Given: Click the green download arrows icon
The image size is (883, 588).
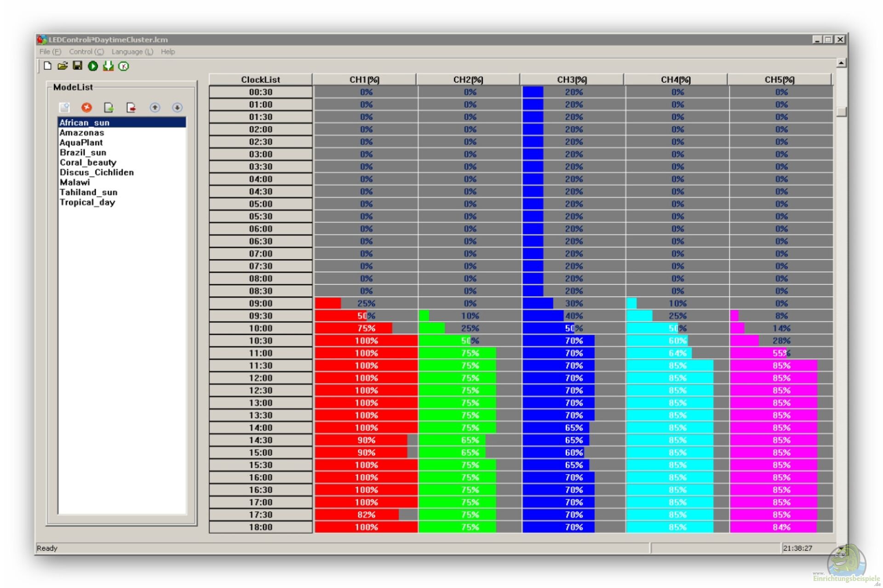Looking at the screenshot, I should click(108, 66).
